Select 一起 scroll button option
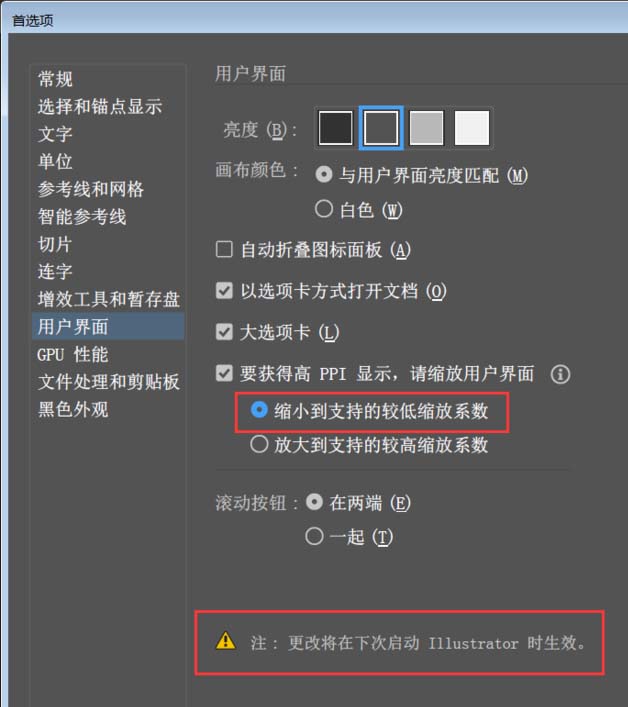 pos(314,536)
